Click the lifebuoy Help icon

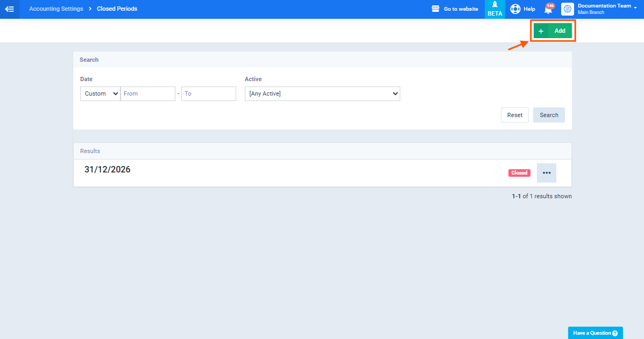515,9
